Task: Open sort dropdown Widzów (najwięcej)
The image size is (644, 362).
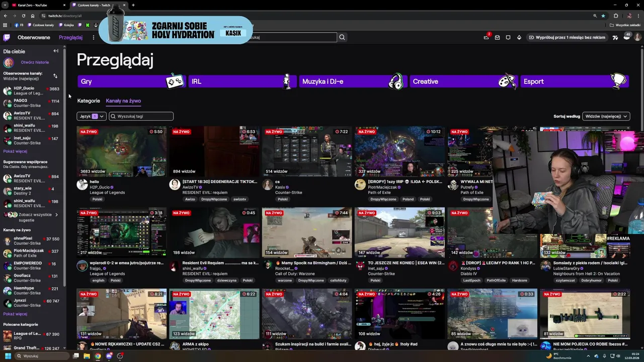Action: click(x=606, y=116)
